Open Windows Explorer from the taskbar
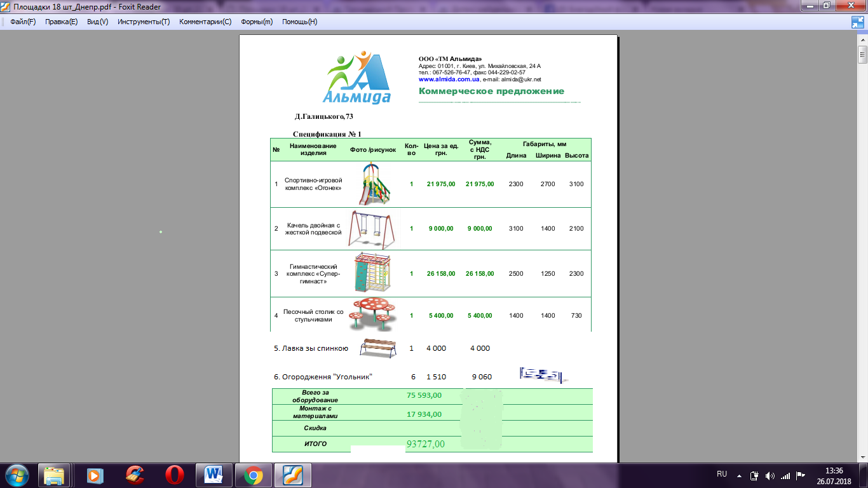Screen dimensions: 868x488 [54, 475]
